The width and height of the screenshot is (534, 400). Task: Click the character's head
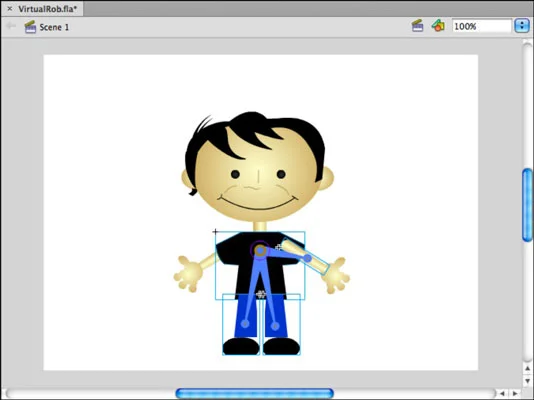(257, 167)
